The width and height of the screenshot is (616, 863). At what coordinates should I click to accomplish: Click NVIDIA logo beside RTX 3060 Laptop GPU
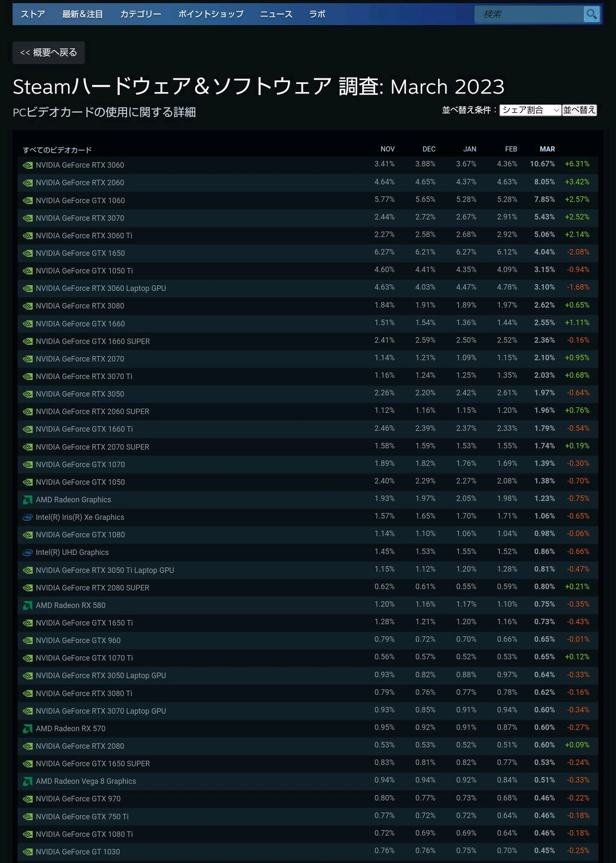[28, 289]
